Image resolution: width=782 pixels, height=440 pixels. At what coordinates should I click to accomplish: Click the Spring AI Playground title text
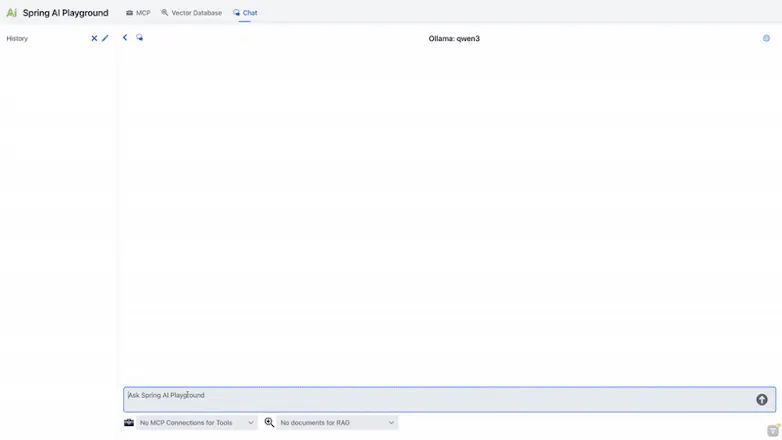[65, 13]
